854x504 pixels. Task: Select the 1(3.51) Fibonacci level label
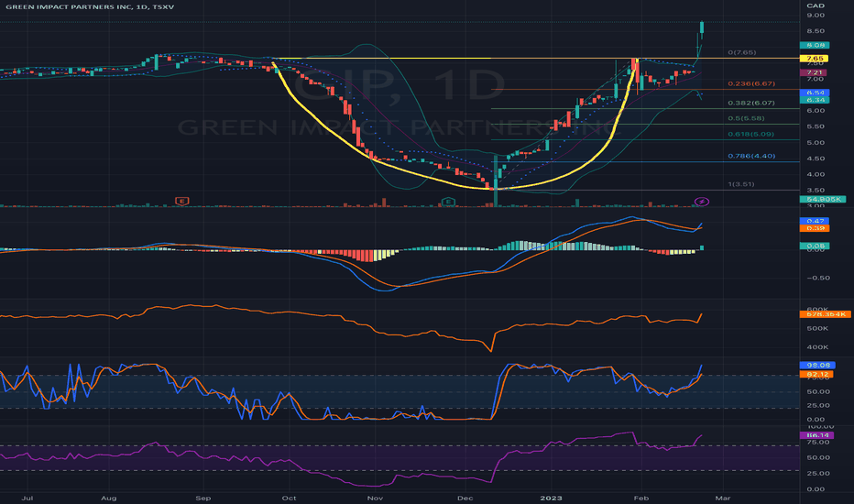[741, 184]
